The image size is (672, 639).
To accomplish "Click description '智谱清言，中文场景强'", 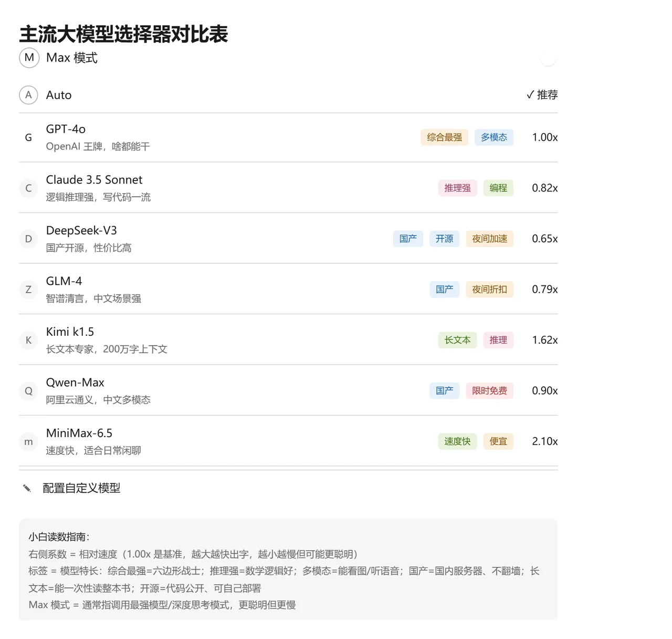I will 93,299.
